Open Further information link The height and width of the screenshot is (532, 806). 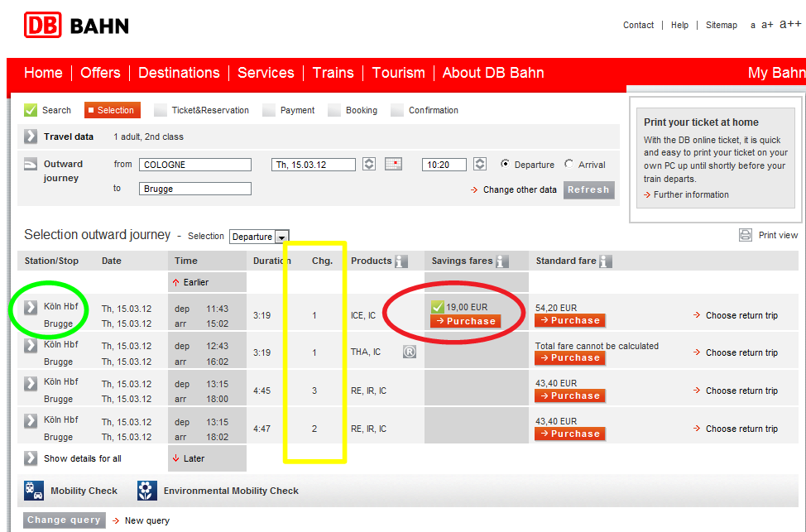[x=691, y=194]
